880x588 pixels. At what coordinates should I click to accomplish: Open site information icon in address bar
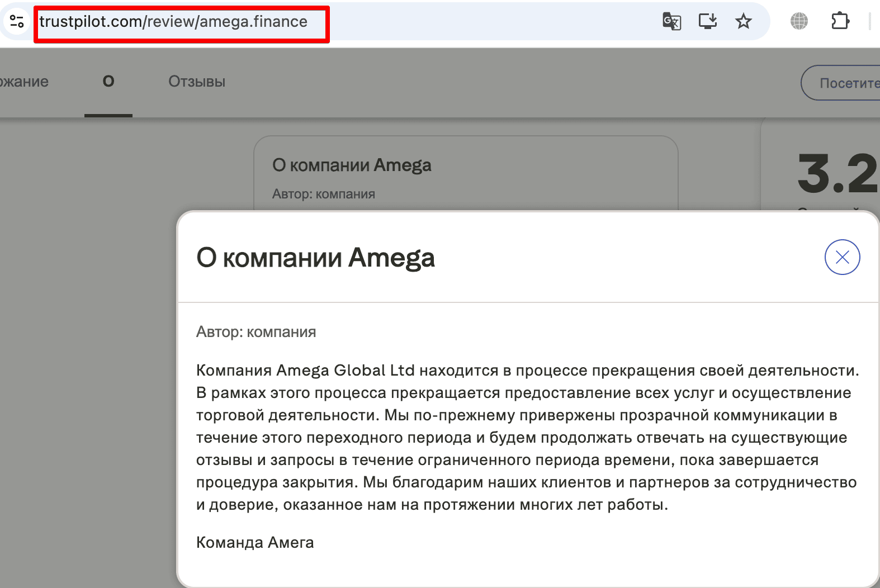(17, 22)
